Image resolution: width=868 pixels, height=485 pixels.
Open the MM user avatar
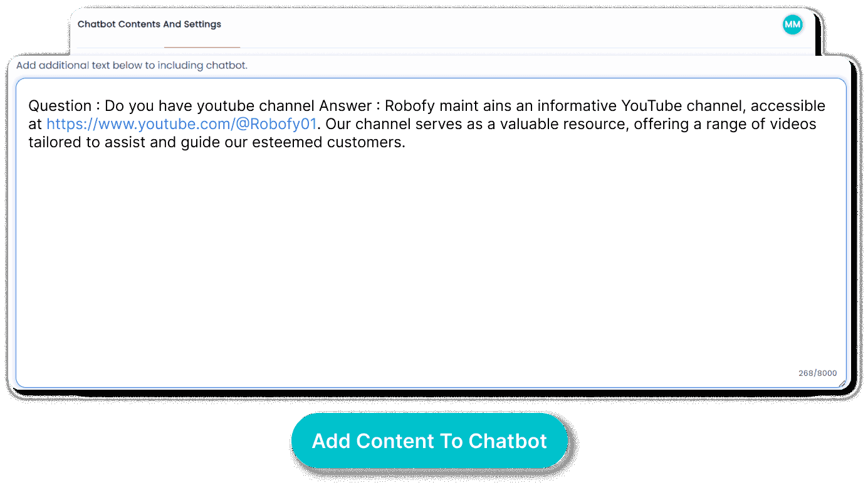pyautogui.click(x=793, y=24)
